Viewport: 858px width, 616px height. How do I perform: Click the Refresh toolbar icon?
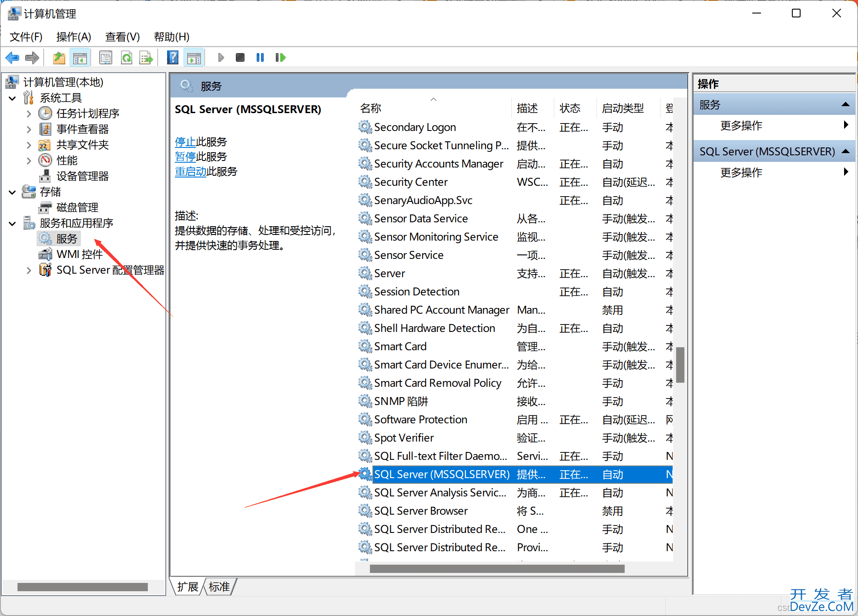click(x=126, y=57)
